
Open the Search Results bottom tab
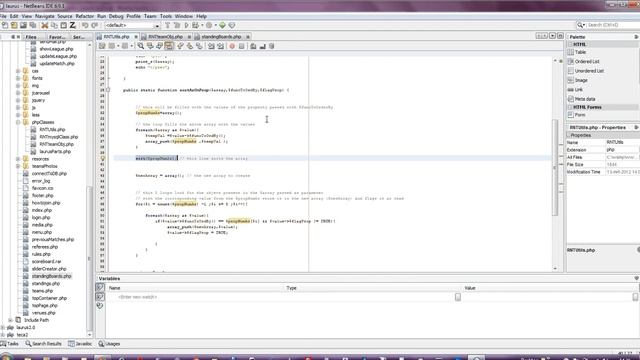(x=43, y=344)
